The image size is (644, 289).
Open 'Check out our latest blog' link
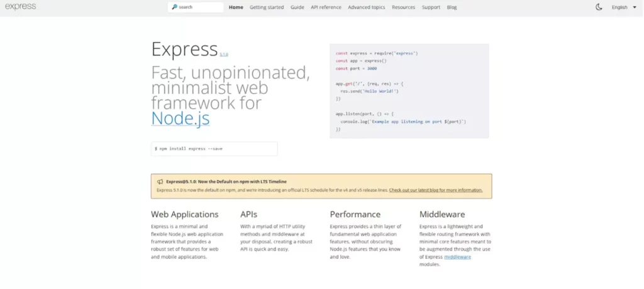[x=436, y=190]
